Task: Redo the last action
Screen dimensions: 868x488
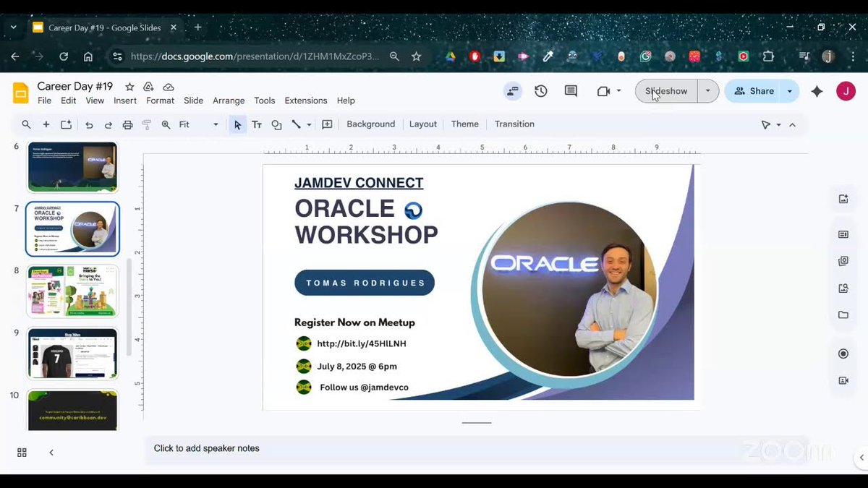Action: pyautogui.click(x=108, y=124)
